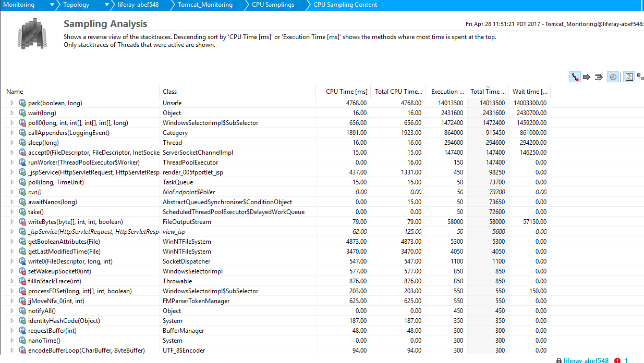This screenshot has height=363, width=644.
Task: Toggle the reverse stacktrace tree view button
Action: (x=575, y=77)
